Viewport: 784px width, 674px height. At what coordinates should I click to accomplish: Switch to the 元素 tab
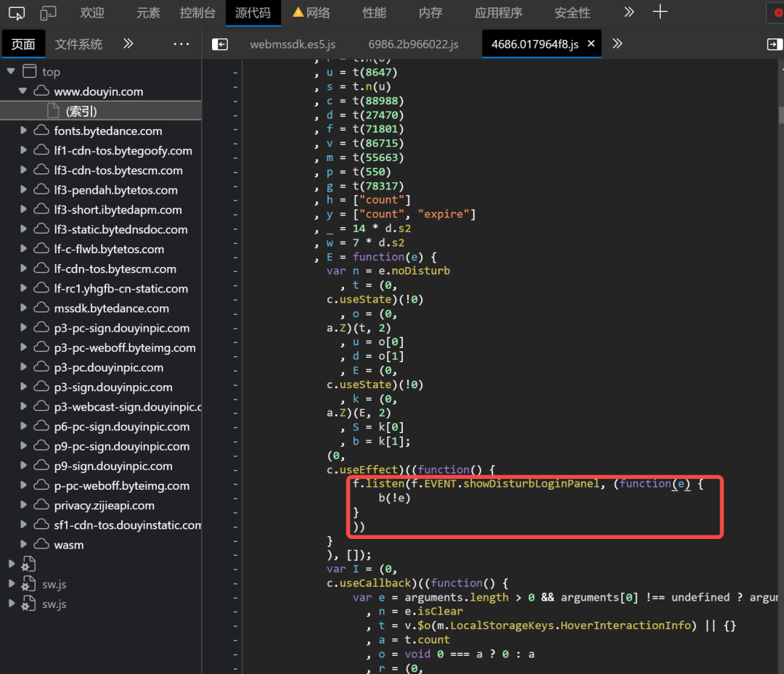coord(148,13)
